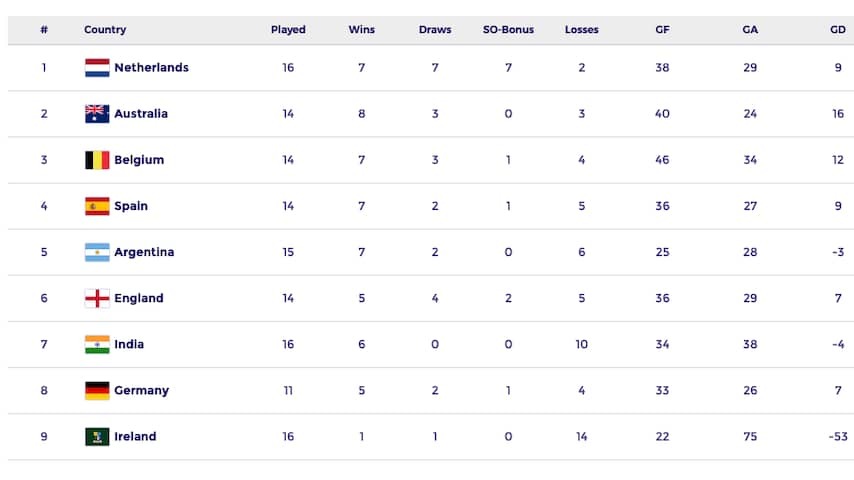Click the Belgium flag icon
The image size is (854, 480).
pyautogui.click(x=97, y=160)
